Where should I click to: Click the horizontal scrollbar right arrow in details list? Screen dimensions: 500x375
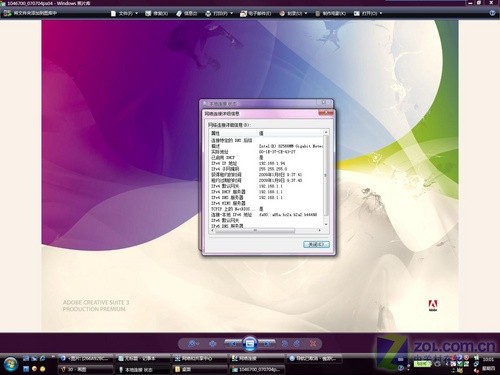click(x=320, y=230)
